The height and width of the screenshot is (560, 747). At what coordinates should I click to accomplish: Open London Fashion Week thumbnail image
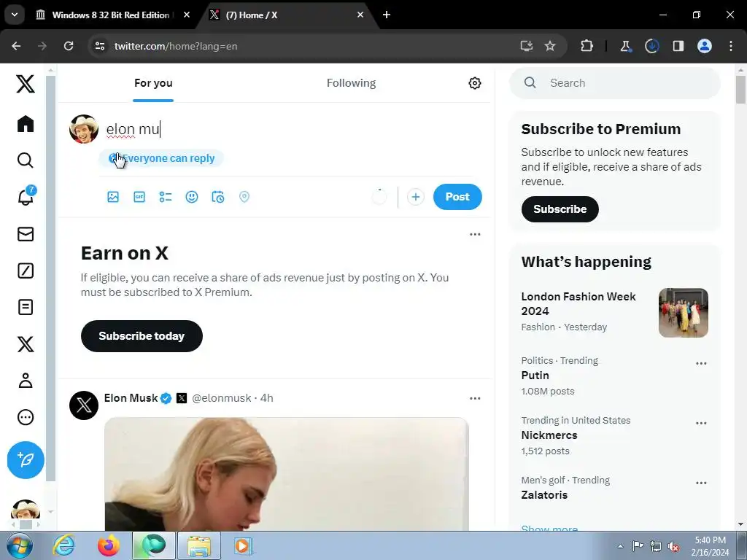[683, 313]
